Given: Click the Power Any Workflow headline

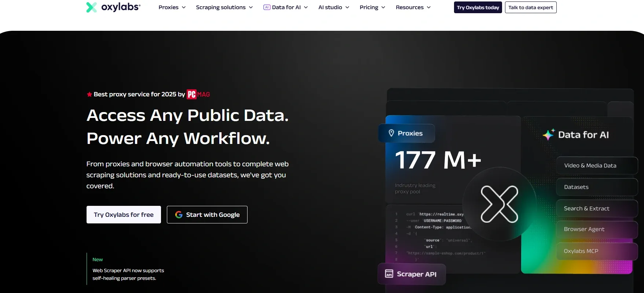Looking at the screenshot, I should (x=178, y=138).
